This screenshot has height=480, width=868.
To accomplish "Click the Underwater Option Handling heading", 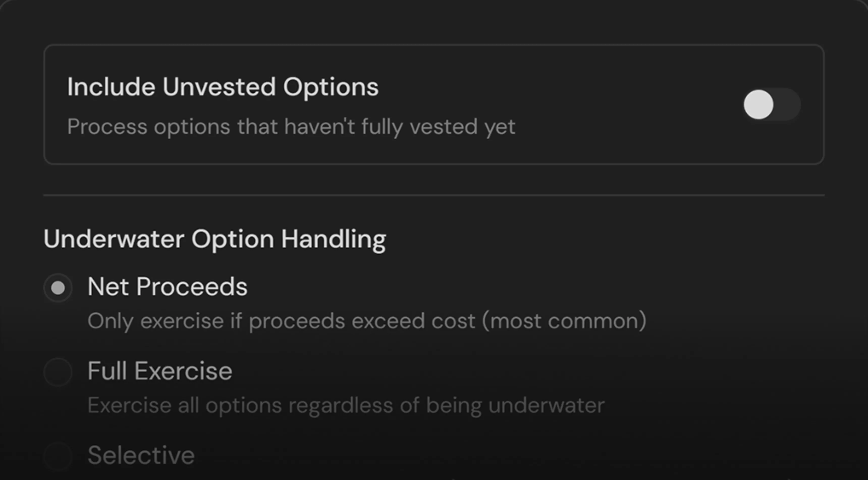I will click(215, 239).
